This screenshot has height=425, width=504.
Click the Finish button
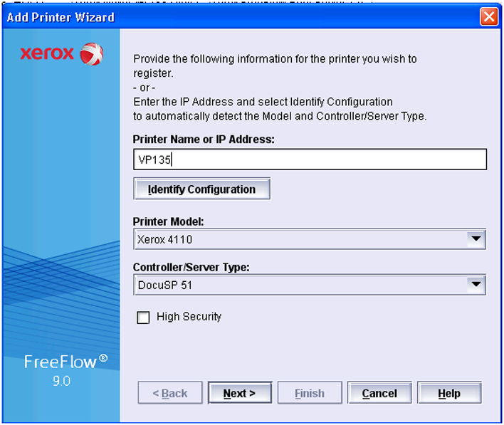(310, 393)
